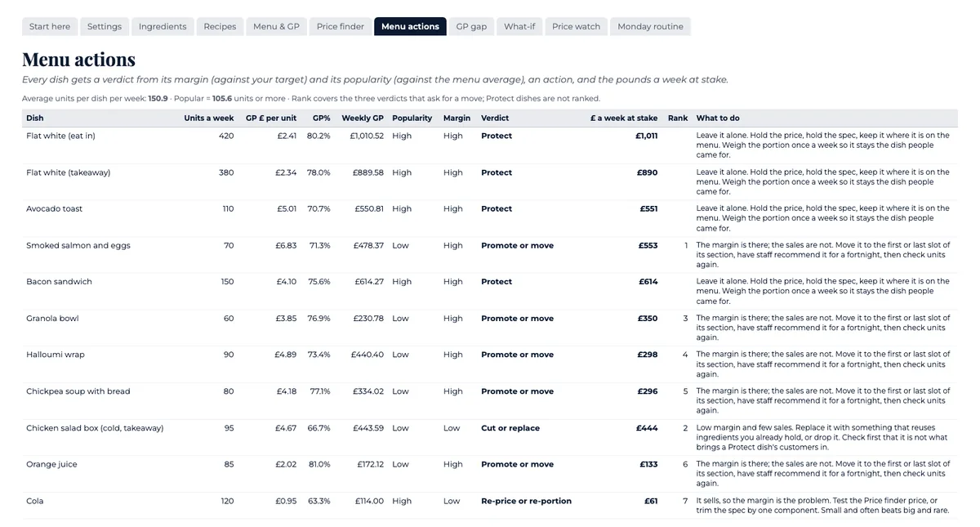Click the 420 units a week cell
This screenshot has height=527, width=980.
[226, 136]
